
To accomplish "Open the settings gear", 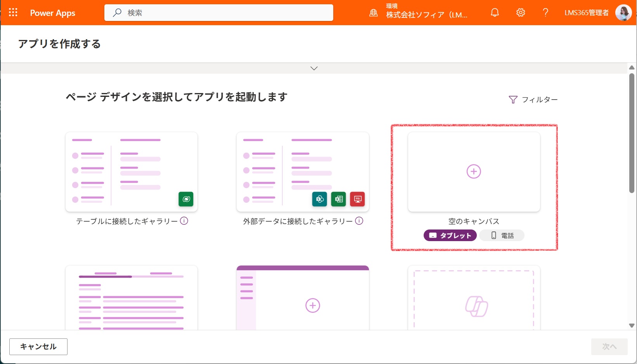I will pos(521,13).
